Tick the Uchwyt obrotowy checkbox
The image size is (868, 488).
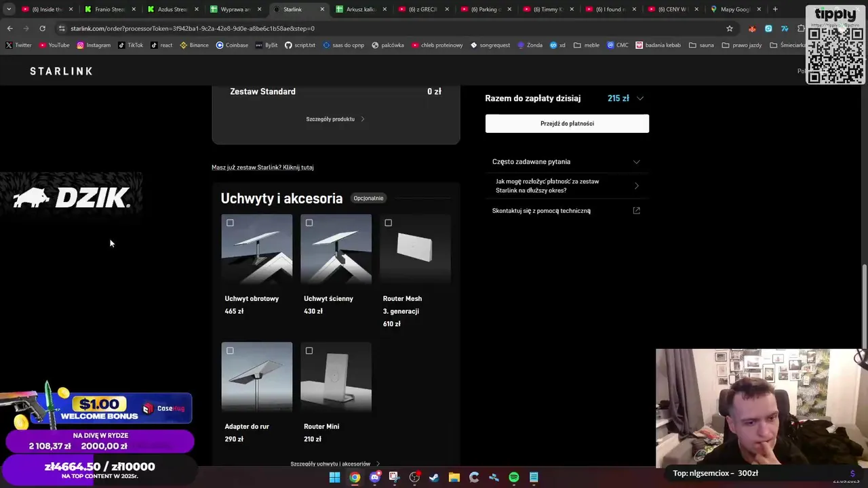[x=230, y=222]
